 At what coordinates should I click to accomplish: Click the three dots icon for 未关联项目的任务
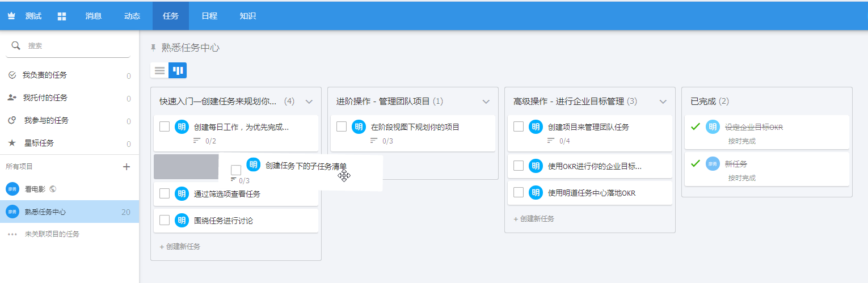point(12,234)
